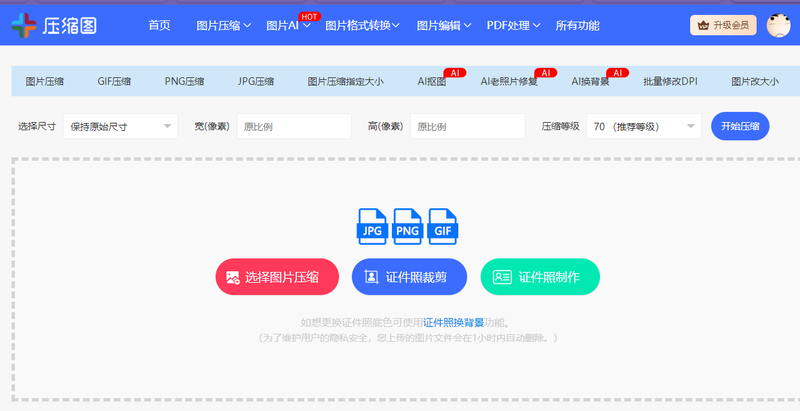Click the PNG file format icon

(x=407, y=227)
